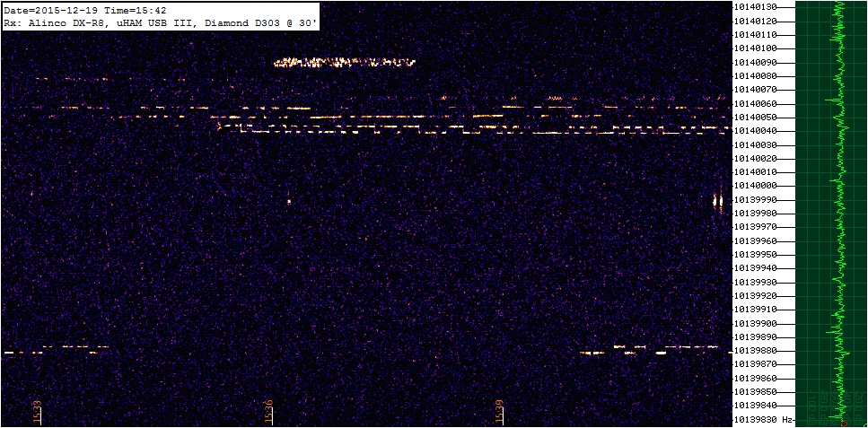Click the 10140030 frequency label
868x428 pixels.
tap(757, 144)
